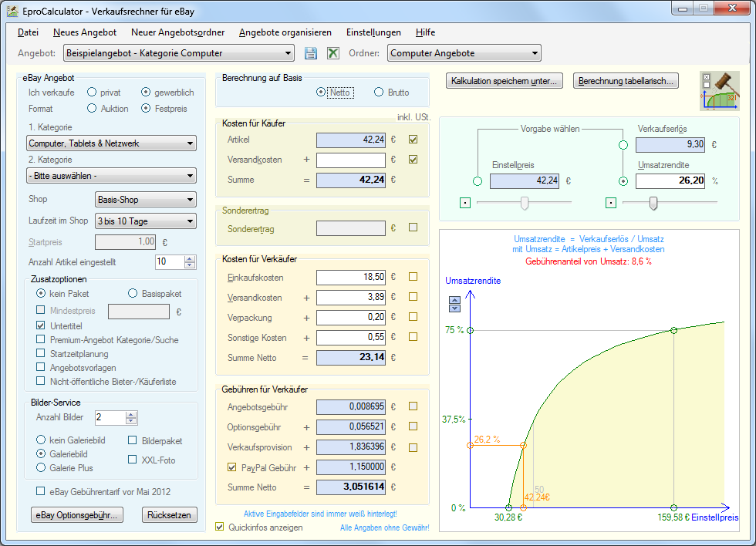The height and width of the screenshot is (546, 756).
Task: Click the Verpackung cost field
Action: coord(351,317)
